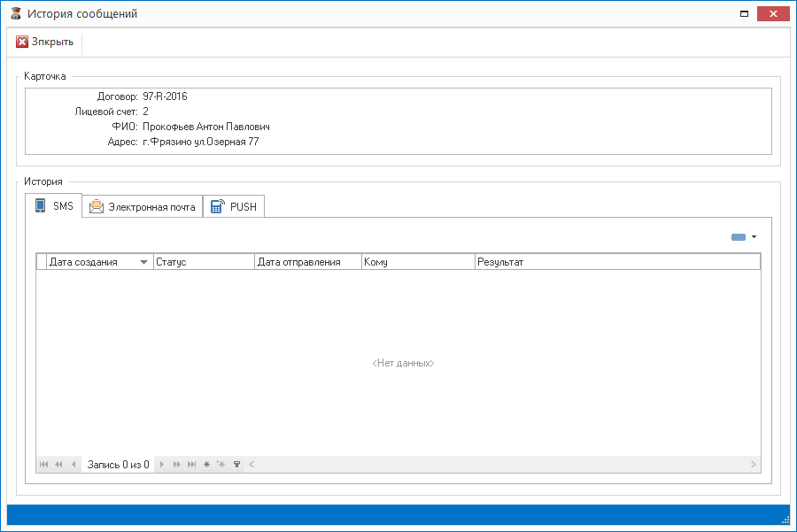The height and width of the screenshot is (532, 797).
Task: Click the go-to-bookmark icon in navigator
Action: pos(221,465)
